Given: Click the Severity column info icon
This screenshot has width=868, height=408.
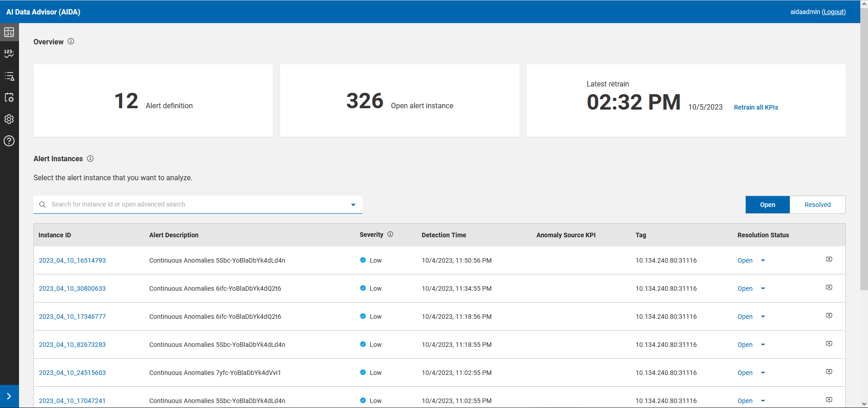Looking at the screenshot, I should tap(390, 234).
